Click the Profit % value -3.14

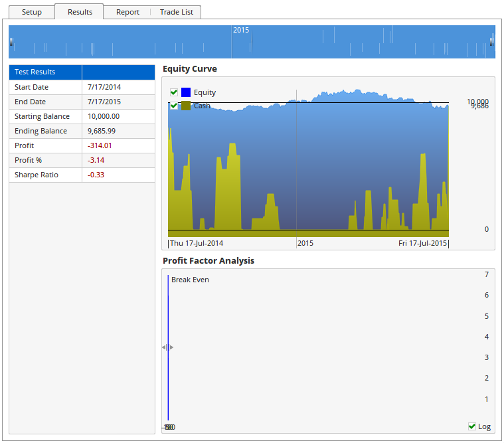(x=96, y=160)
